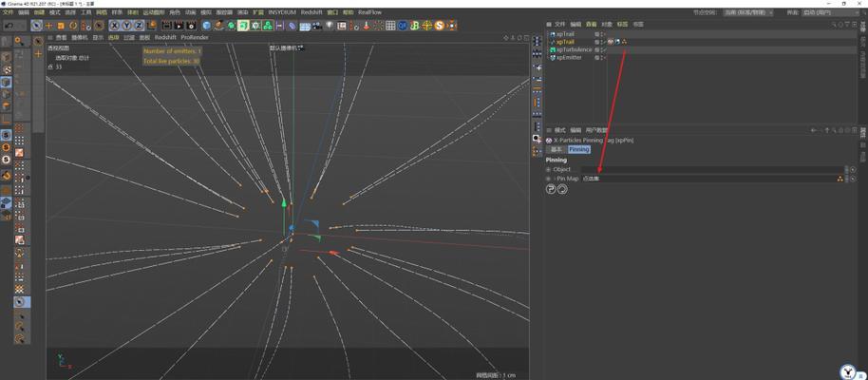Open the Redshift menu in main menu bar

pos(311,12)
